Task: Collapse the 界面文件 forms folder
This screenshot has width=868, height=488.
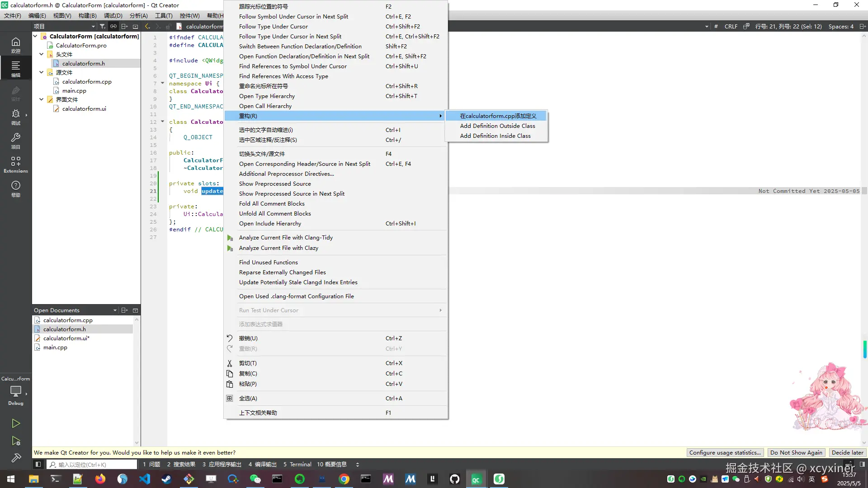Action: (x=42, y=99)
